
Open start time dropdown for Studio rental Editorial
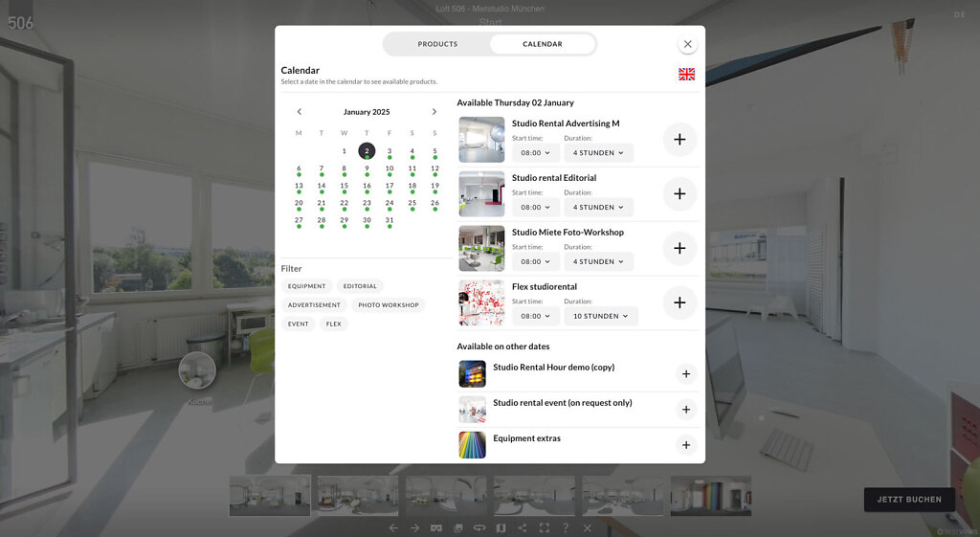(535, 207)
